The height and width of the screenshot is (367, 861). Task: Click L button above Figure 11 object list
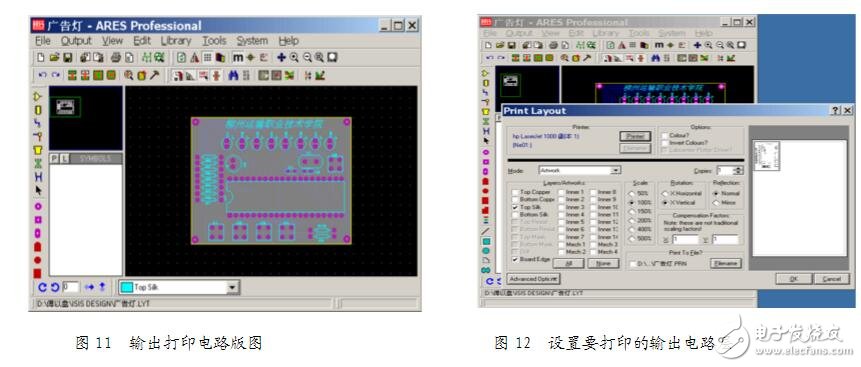coord(64,158)
